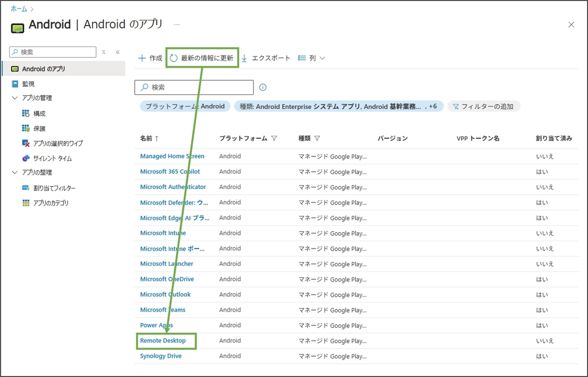Image resolution: width=588 pixels, height=377 pixels.
Task: Click the プラットフォーム: Android filter pill
Action: point(185,106)
